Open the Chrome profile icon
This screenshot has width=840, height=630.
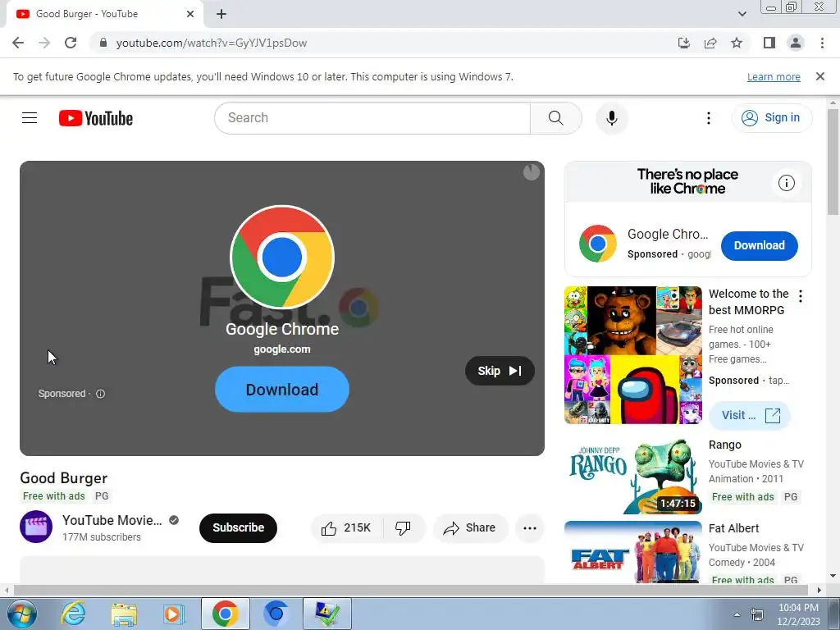pos(796,43)
